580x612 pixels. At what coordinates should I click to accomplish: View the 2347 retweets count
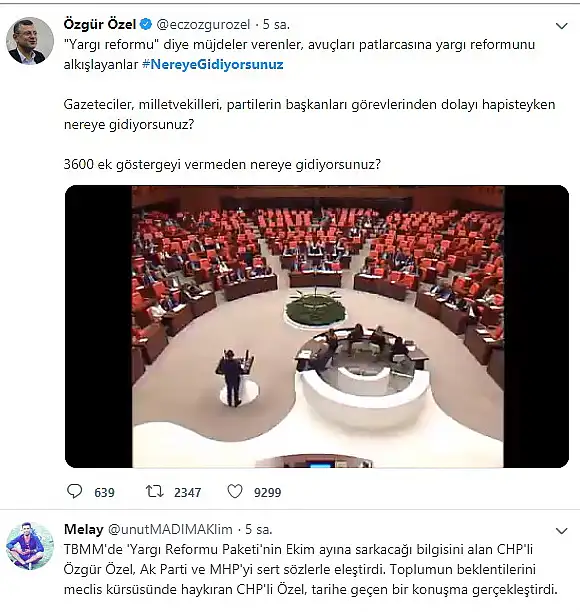187,492
